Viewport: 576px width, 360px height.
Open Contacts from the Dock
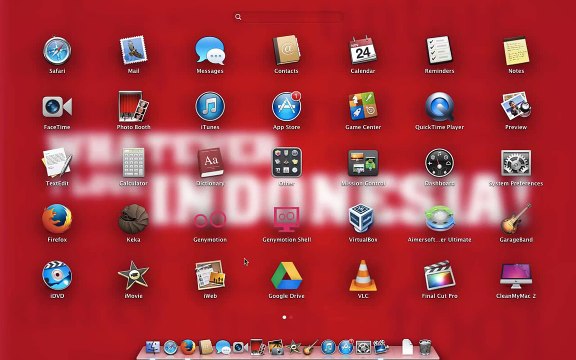click(x=206, y=347)
